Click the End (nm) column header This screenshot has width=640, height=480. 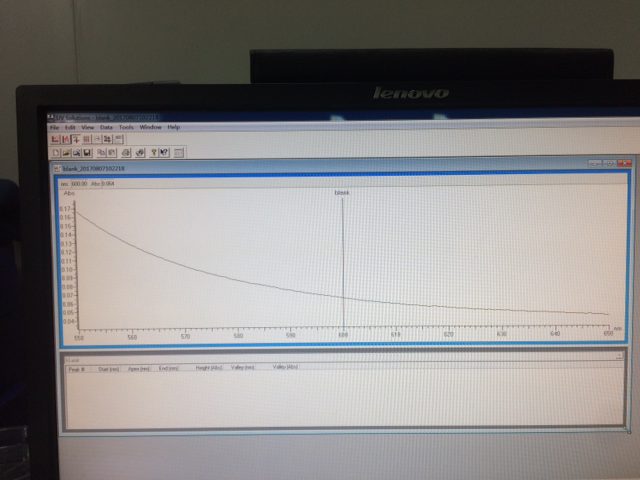tap(169, 368)
